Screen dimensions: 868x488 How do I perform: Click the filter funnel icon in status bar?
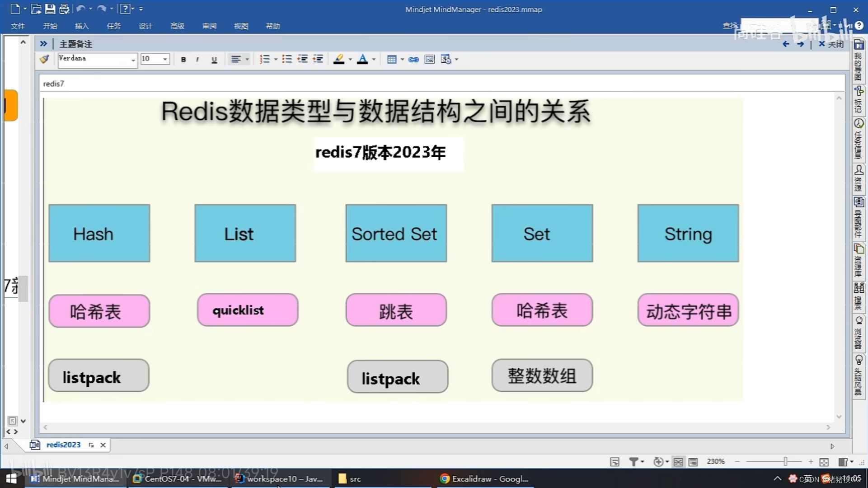click(633, 461)
